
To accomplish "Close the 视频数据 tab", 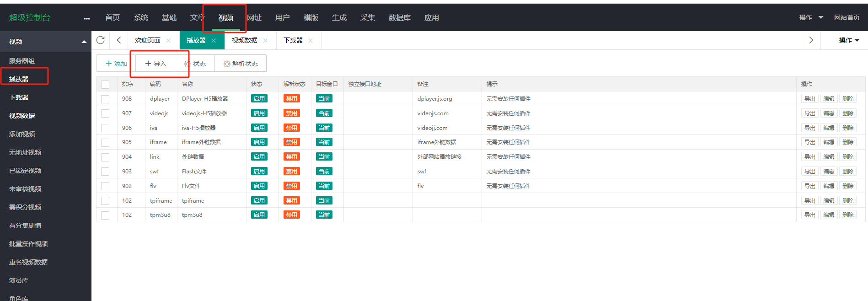I will pos(265,40).
